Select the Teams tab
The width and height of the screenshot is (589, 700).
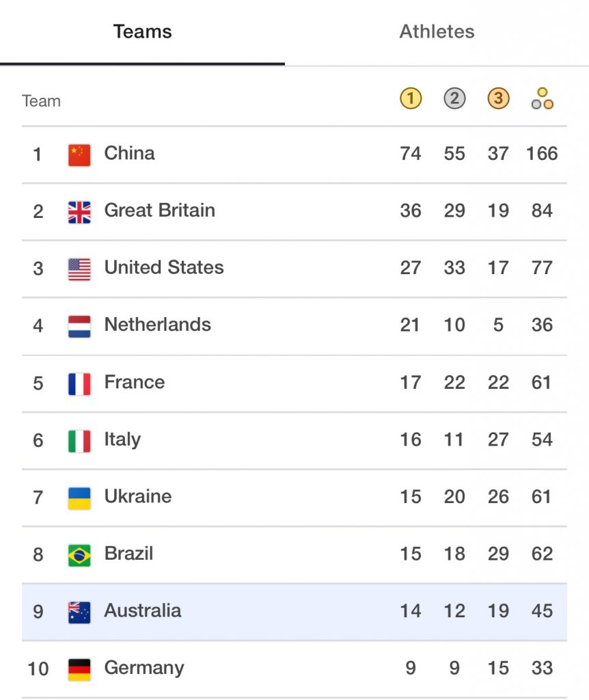point(142,31)
